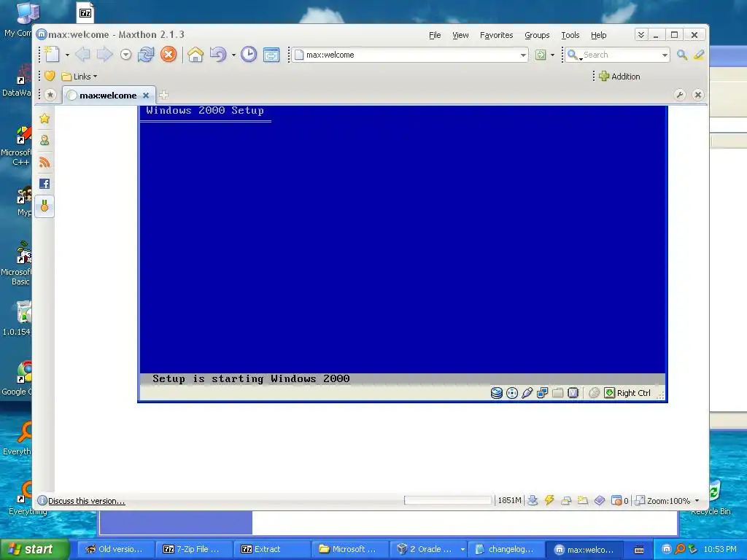Click inside the Search box
This screenshot has width=747, height=560.
621,55
